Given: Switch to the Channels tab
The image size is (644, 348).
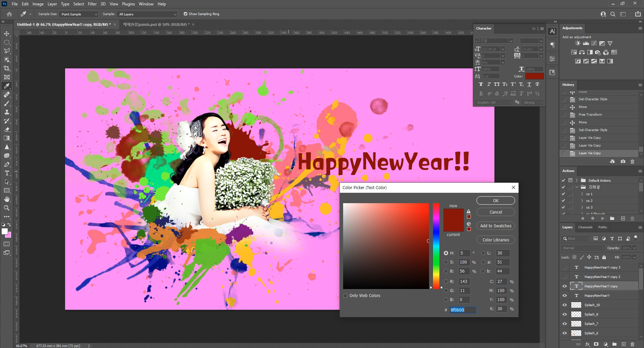Looking at the screenshot, I should click(x=585, y=227).
